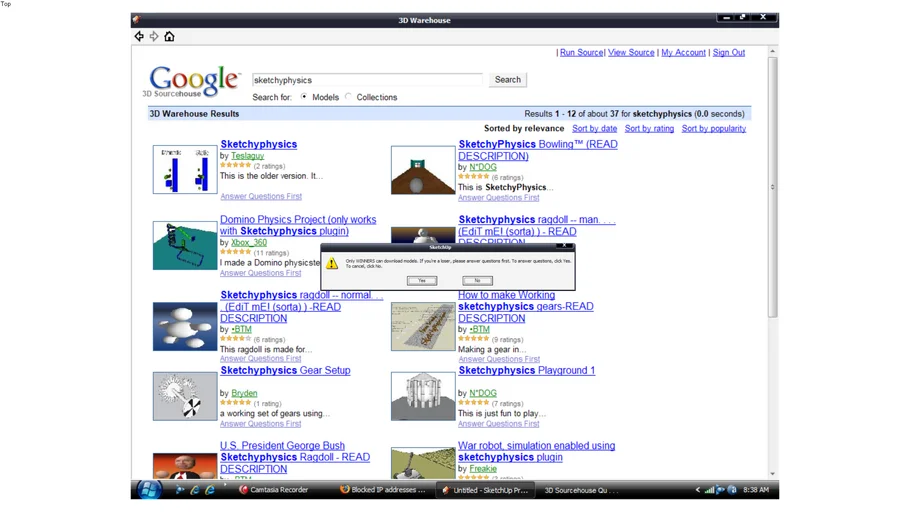Viewport: 910px width, 512px height.
Task: Click the forward arrow navigation icon
Action: [154, 36]
